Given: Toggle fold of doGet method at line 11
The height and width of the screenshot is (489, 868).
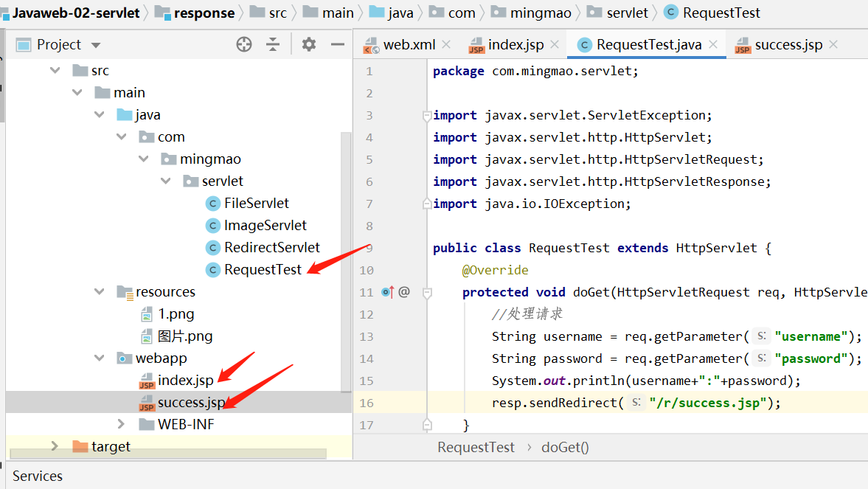Looking at the screenshot, I should coord(426,293).
